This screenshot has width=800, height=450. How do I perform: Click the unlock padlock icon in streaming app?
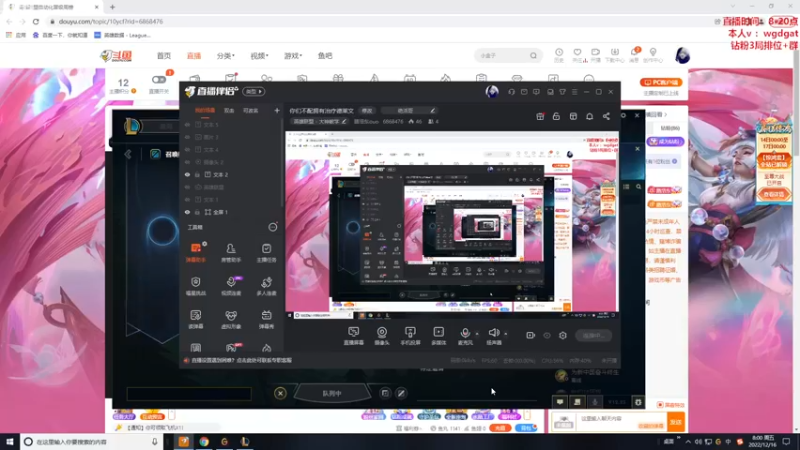556,116
